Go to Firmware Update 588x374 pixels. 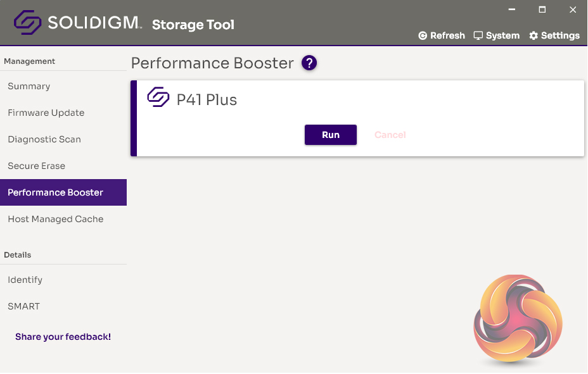click(x=46, y=113)
